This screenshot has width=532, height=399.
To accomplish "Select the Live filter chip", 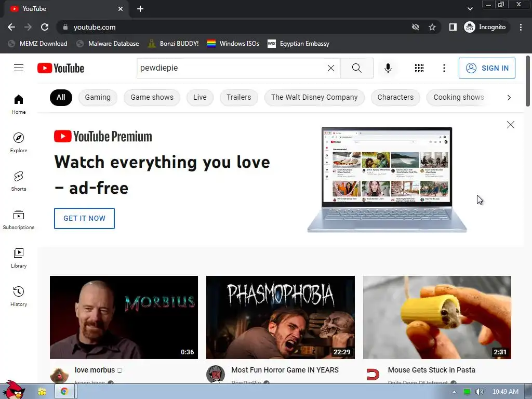I will click(x=200, y=97).
